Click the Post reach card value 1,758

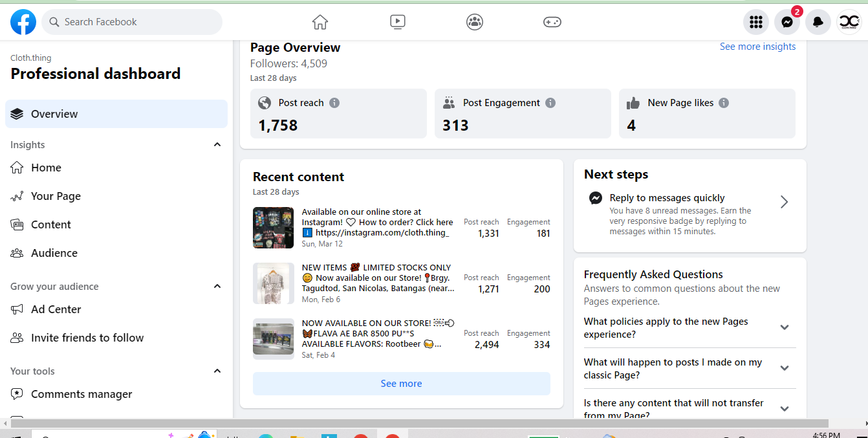tap(278, 126)
